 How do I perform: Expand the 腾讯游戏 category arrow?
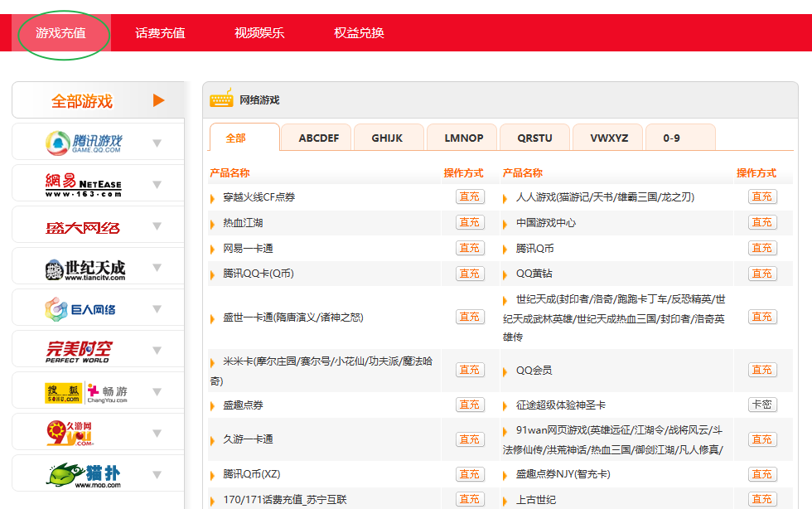(x=157, y=143)
